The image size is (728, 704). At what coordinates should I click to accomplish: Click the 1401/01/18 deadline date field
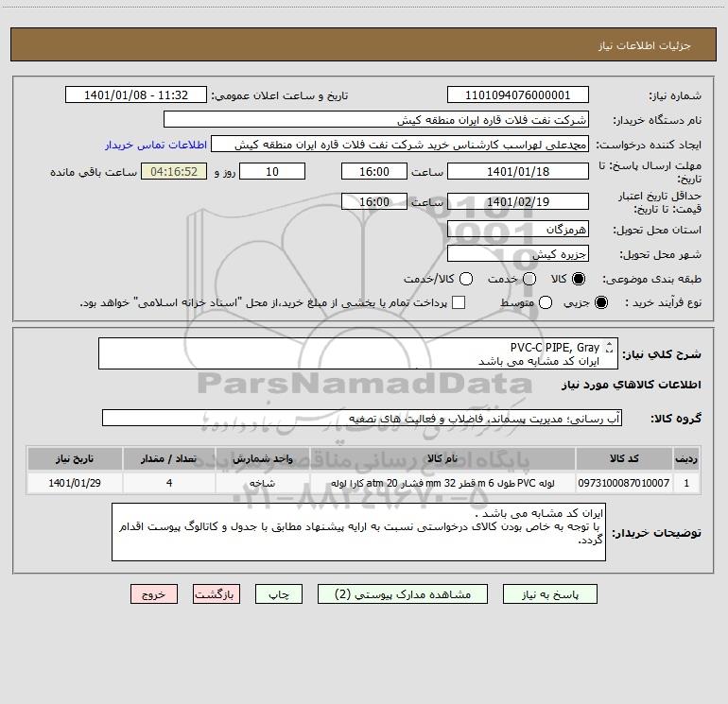coord(518,171)
